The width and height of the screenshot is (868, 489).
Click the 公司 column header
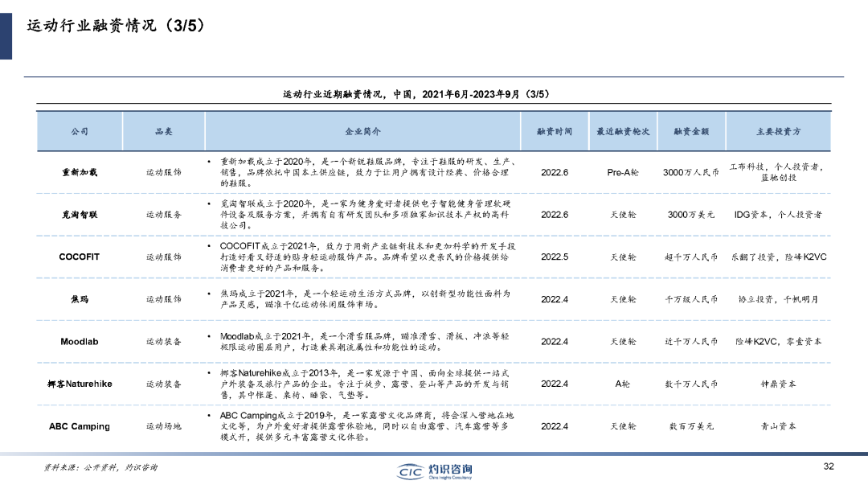(80, 131)
